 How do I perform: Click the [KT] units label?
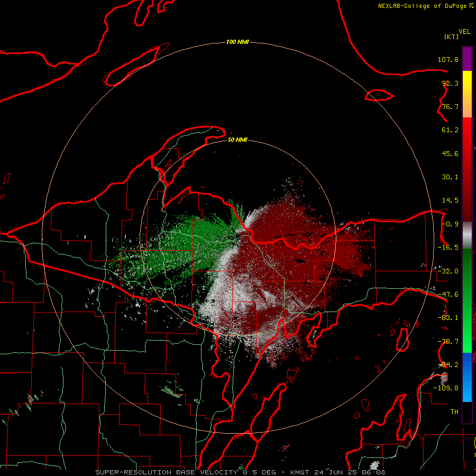[452, 36]
